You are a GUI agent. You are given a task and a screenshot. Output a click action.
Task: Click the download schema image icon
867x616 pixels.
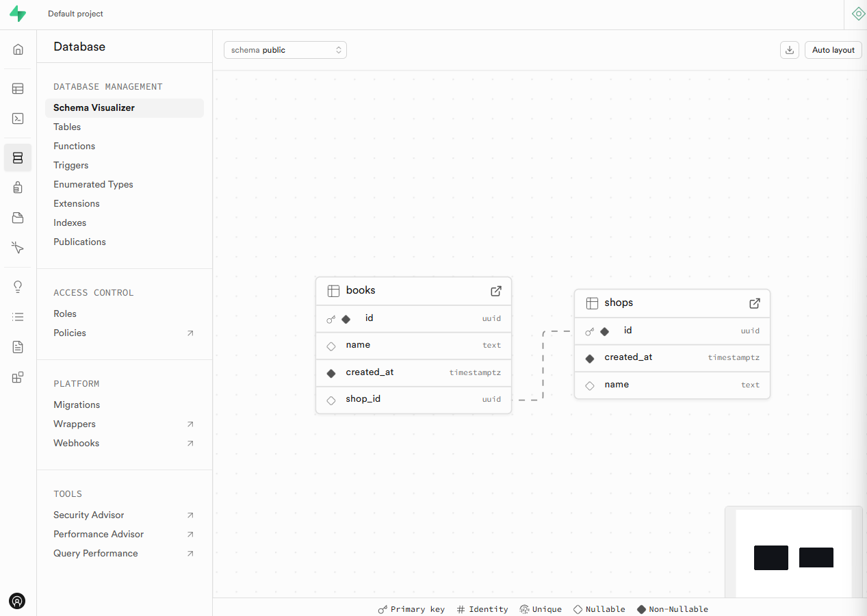(x=789, y=49)
